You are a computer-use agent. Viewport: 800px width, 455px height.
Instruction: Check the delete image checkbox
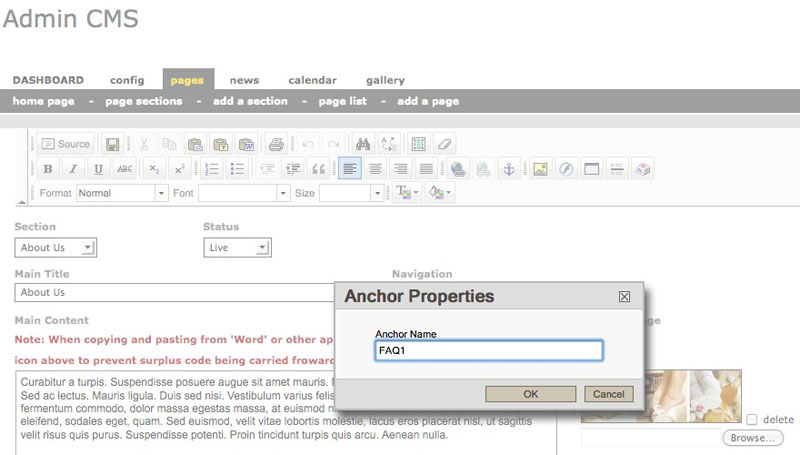(x=752, y=420)
